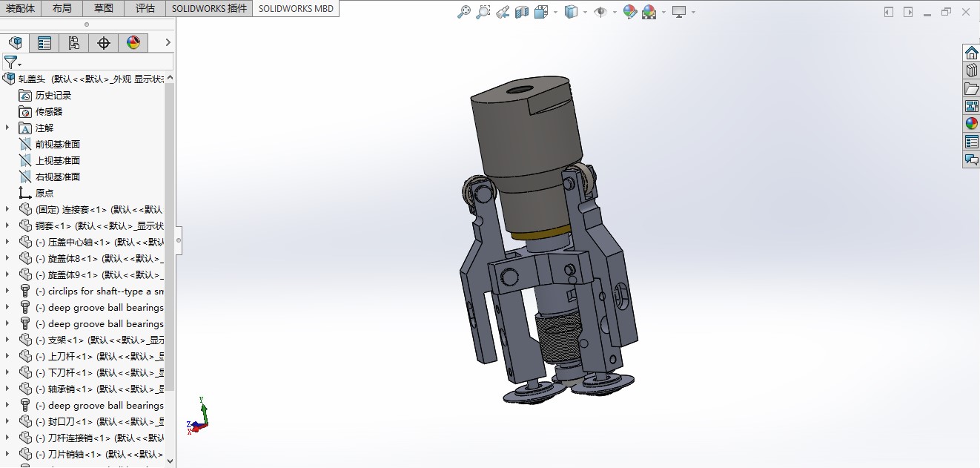Open the Appearances task pane
Screen dimensions: 980x468
click(x=971, y=124)
